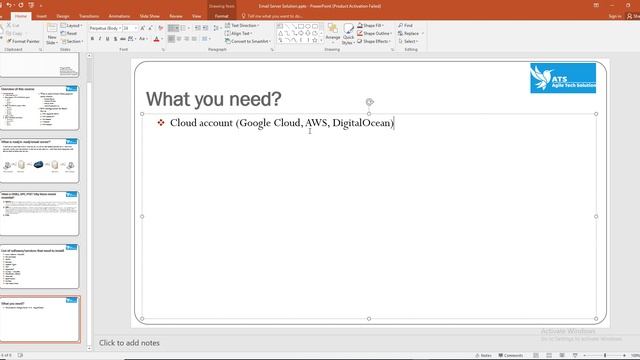Viewport: 640px width, 360px height.
Task: Switch to the Transitions ribbon tab
Action: (89, 16)
